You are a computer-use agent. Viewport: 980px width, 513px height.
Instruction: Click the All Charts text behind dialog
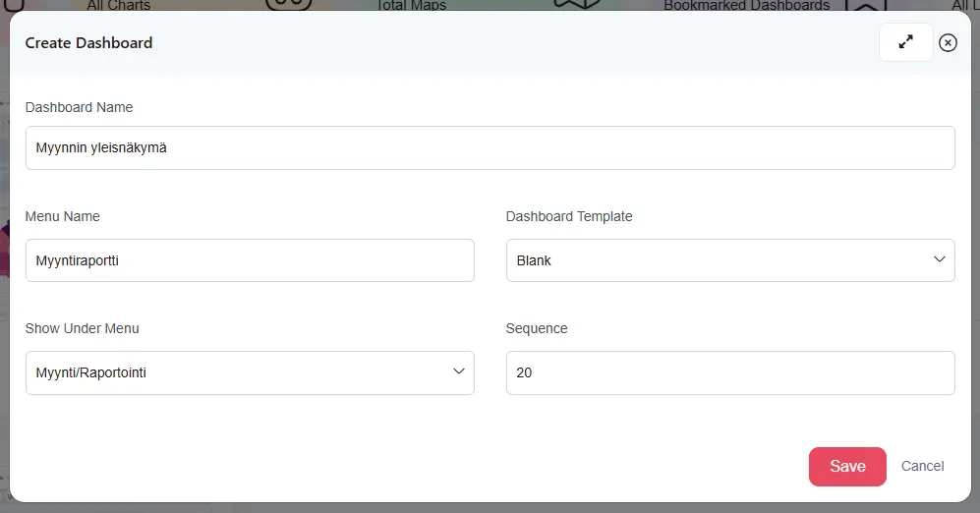(x=119, y=6)
